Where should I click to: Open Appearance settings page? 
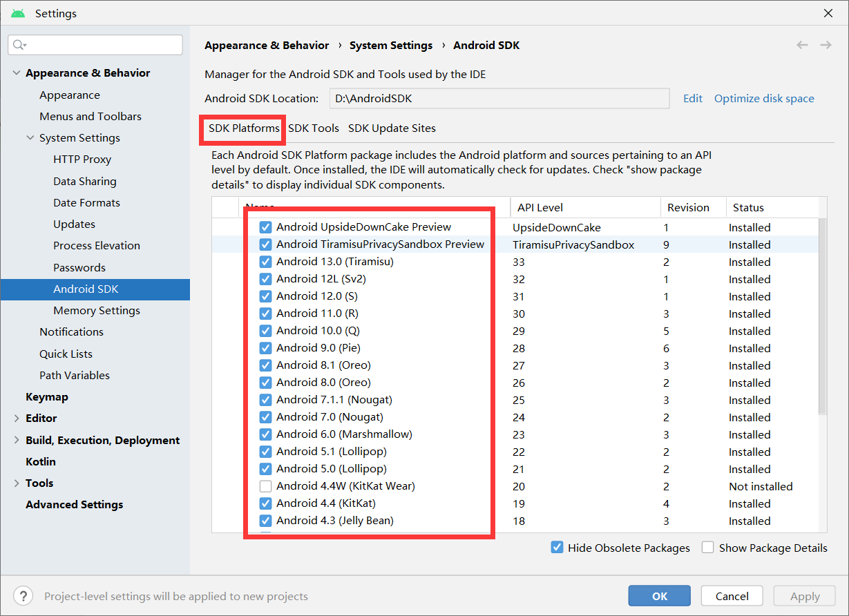point(70,95)
